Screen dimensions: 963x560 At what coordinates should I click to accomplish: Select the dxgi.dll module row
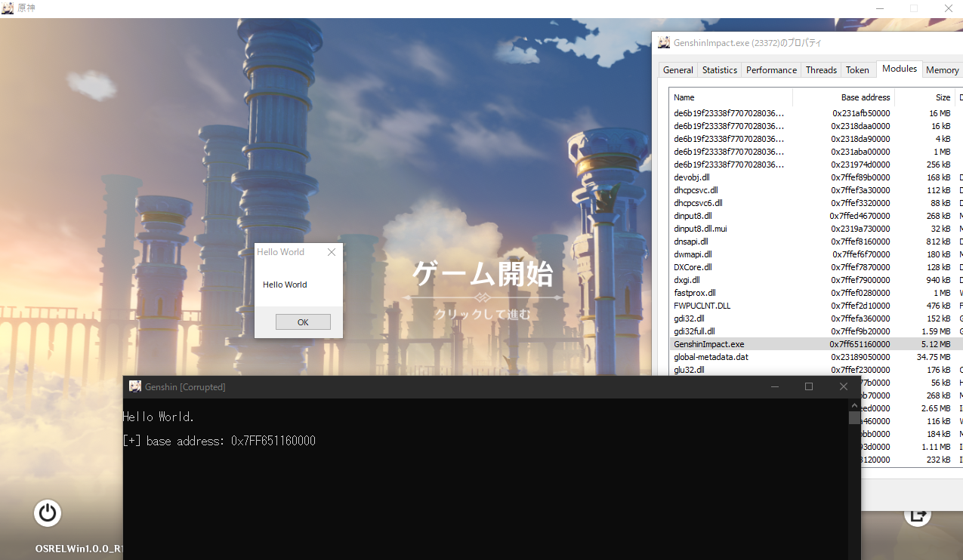click(816, 280)
